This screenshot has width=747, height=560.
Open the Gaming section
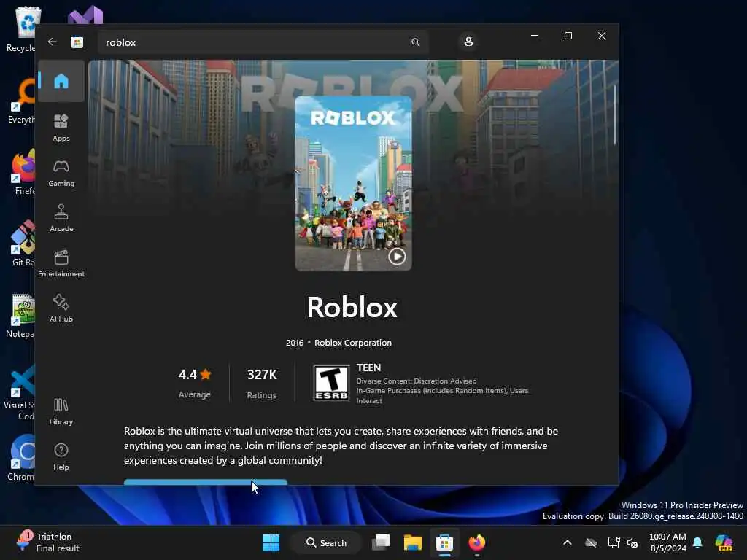pos(61,174)
